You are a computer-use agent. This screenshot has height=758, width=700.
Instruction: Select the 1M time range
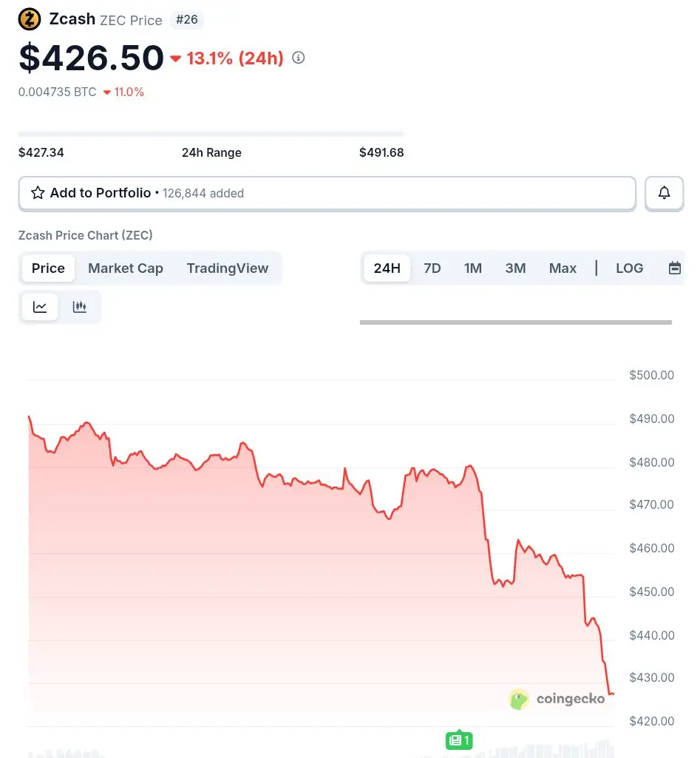click(x=473, y=268)
